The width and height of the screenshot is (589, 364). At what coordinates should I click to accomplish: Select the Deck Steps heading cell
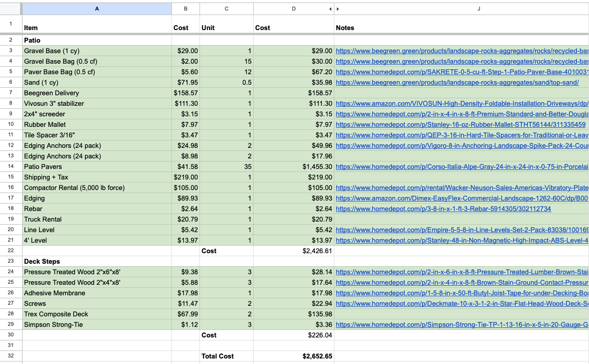[97, 261]
